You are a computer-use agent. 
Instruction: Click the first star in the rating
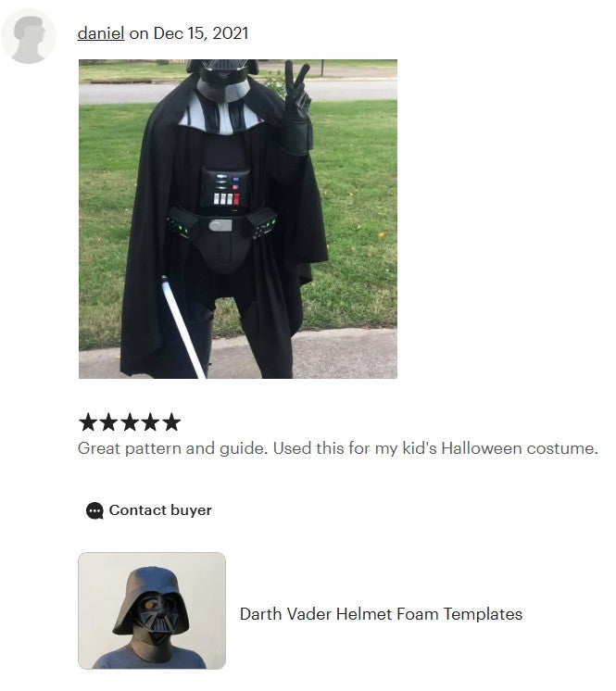click(x=88, y=422)
